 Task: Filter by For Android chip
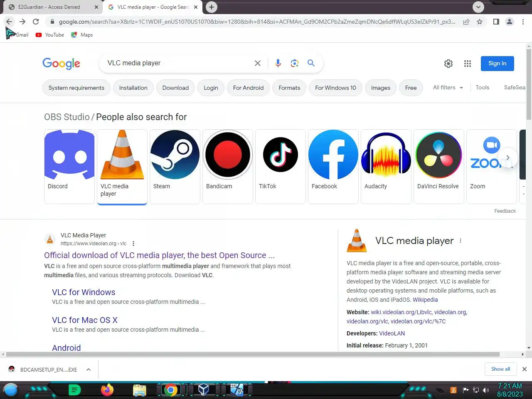pos(248,88)
